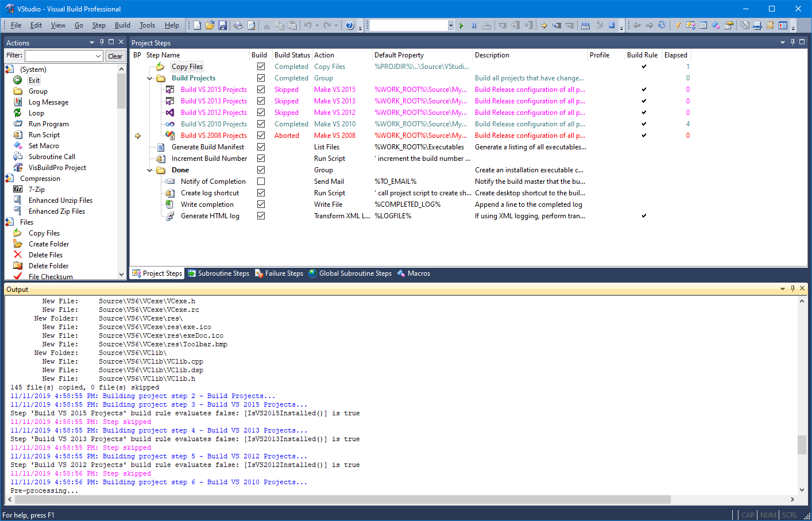Open Print Preview from the toolbar

[251, 25]
